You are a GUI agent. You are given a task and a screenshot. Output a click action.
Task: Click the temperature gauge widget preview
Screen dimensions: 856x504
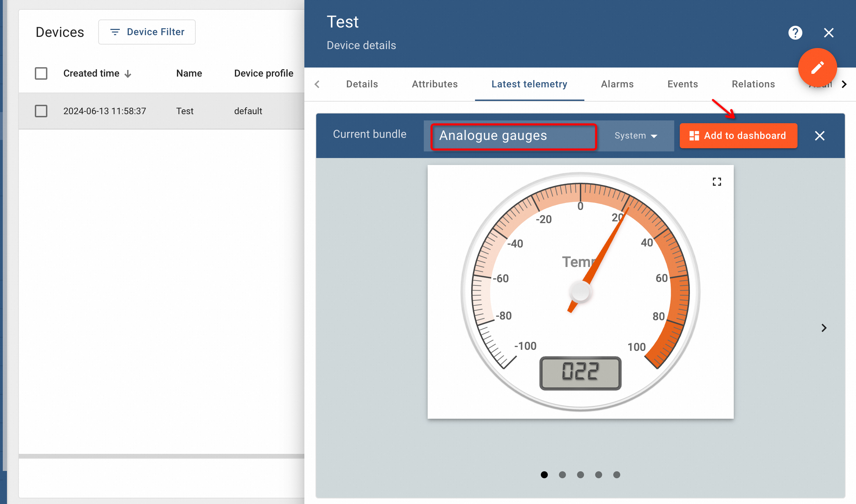[x=581, y=292]
